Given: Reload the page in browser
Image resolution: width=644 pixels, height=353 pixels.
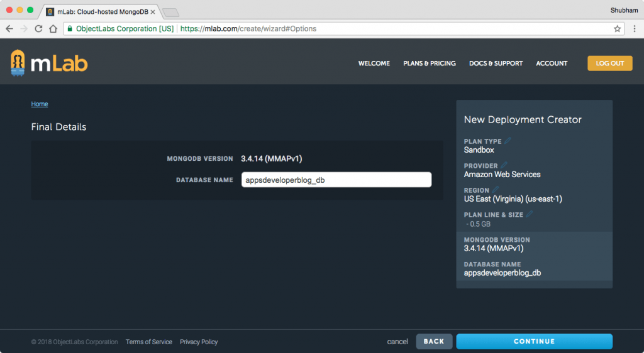Looking at the screenshot, I should [38, 28].
